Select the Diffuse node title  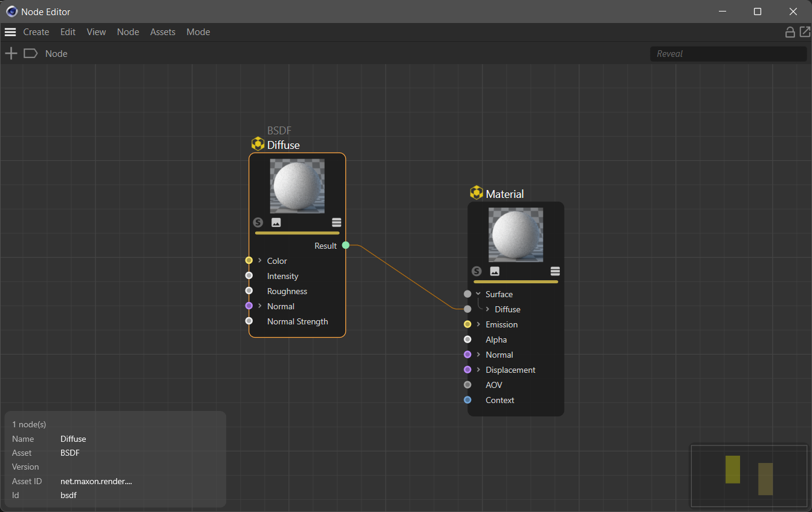(x=284, y=145)
